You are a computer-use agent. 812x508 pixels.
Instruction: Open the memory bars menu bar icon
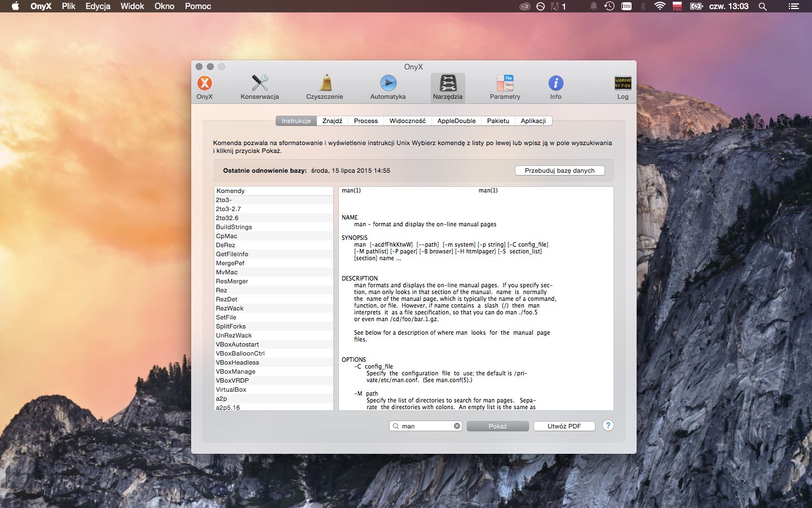[626, 6]
